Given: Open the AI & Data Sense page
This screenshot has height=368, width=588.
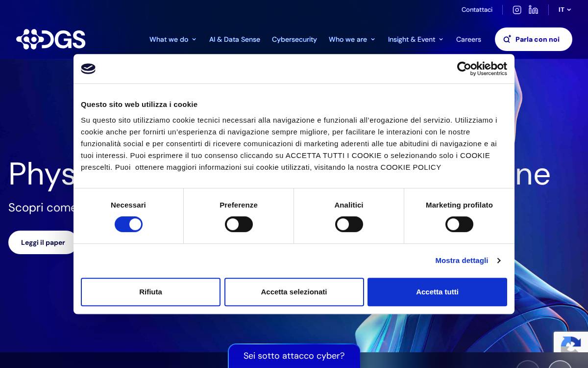Looking at the screenshot, I should tap(235, 39).
